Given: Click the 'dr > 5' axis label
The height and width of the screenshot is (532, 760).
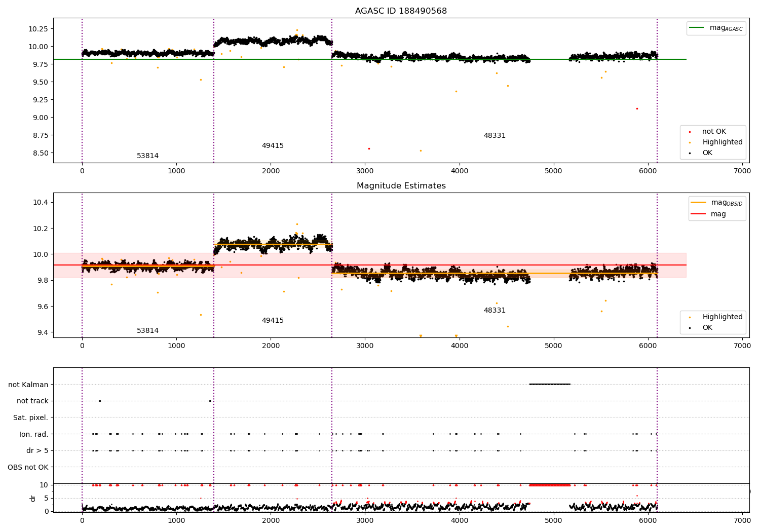Looking at the screenshot, I should coord(37,451).
